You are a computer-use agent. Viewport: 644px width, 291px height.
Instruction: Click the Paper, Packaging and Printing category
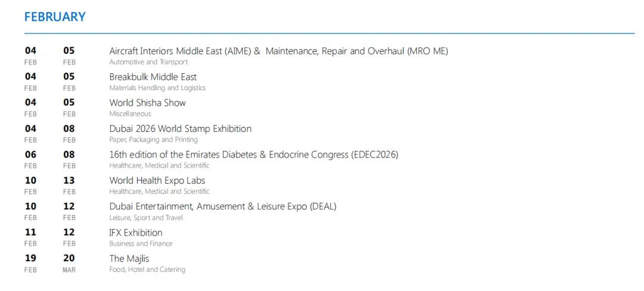tap(153, 140)
